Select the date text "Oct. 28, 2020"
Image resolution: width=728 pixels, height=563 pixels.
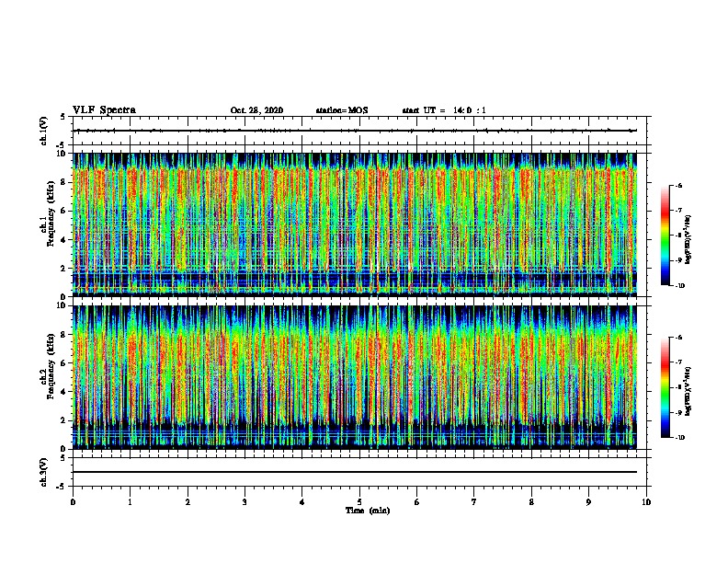tap(256, 110)
